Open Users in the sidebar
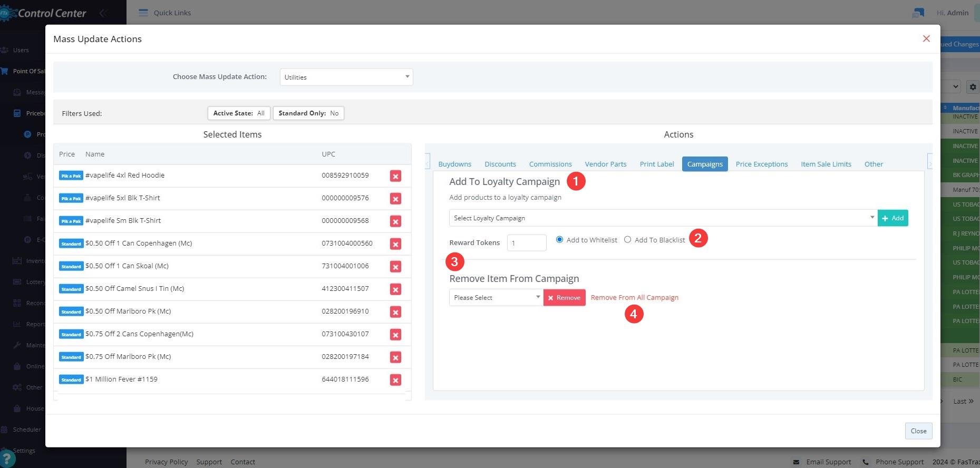Viewport: 980px width, 468px height. pos(21,50)
